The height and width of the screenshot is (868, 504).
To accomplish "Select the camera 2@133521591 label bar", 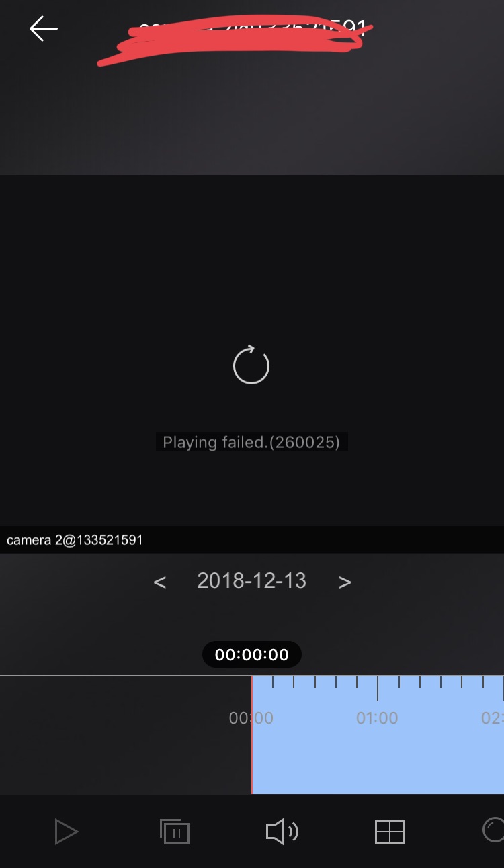I will (x=252, y=539).
